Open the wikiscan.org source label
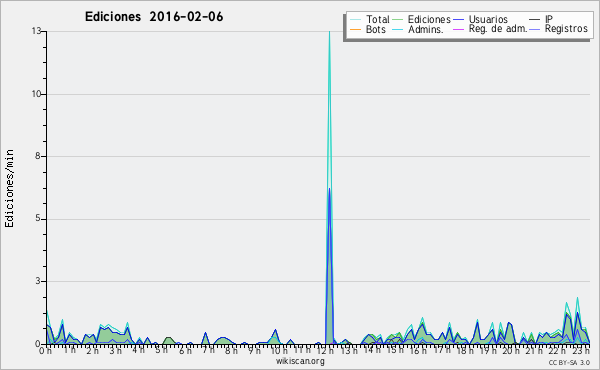600x370 pixels. coord(300,361)
